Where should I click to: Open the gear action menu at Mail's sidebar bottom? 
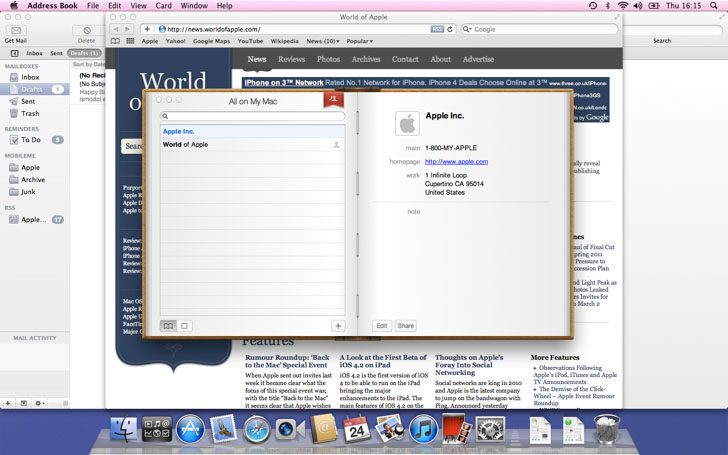coord(40,403)
